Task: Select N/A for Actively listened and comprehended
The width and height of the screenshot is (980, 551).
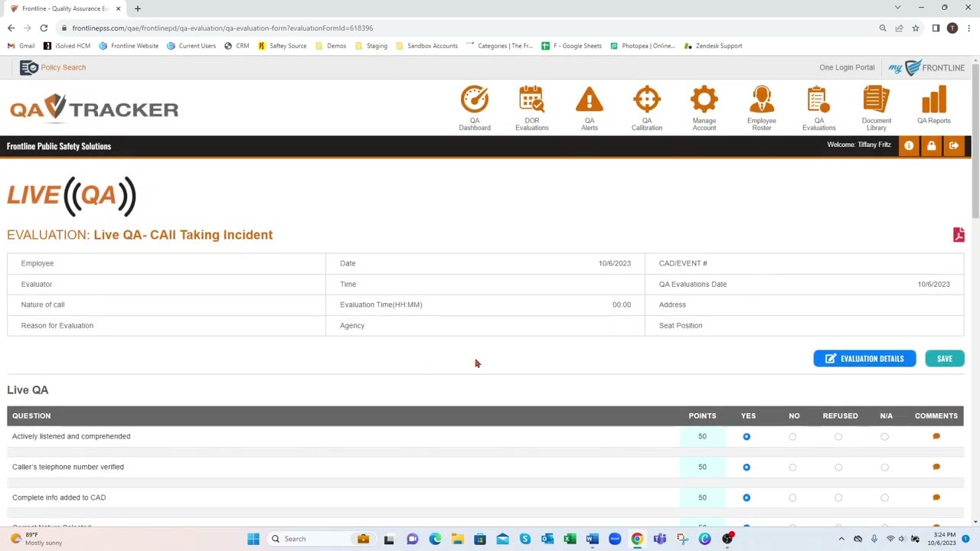Action: 884,436
